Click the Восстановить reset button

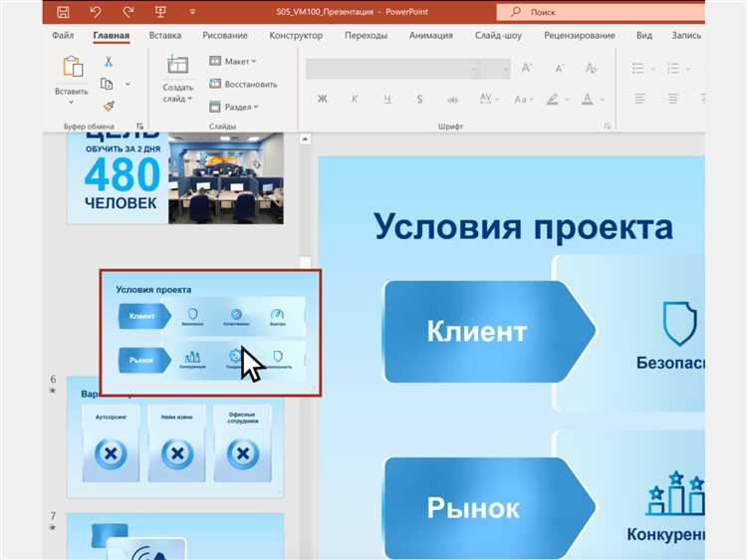(243, 84)
